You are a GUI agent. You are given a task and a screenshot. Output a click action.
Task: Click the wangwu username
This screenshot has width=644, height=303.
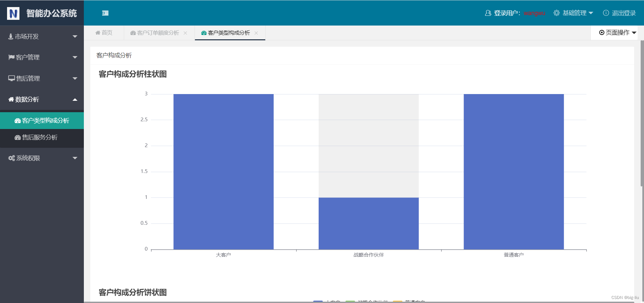(534, 13)
